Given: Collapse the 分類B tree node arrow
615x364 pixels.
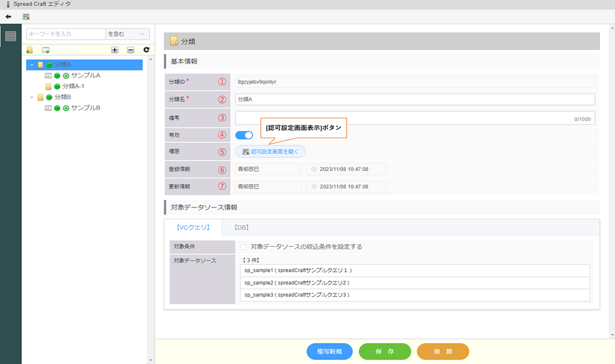Looking at the screenshot, I should [32, 97].
